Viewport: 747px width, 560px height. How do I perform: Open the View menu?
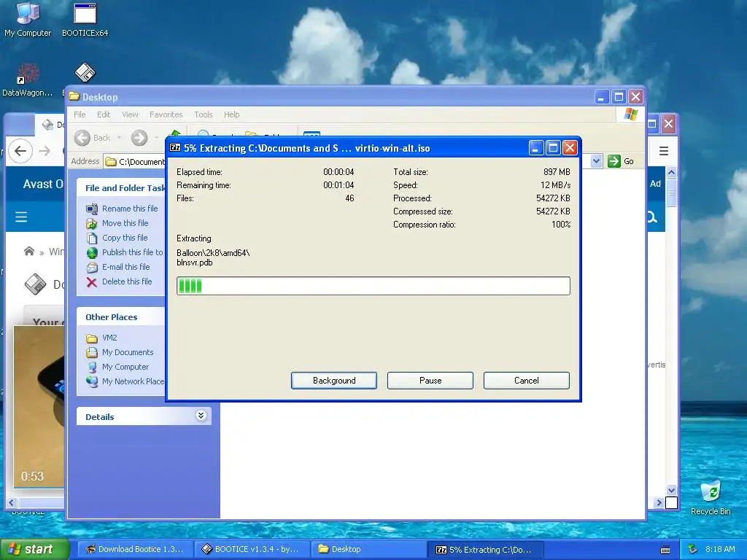[x=130, y=114]
